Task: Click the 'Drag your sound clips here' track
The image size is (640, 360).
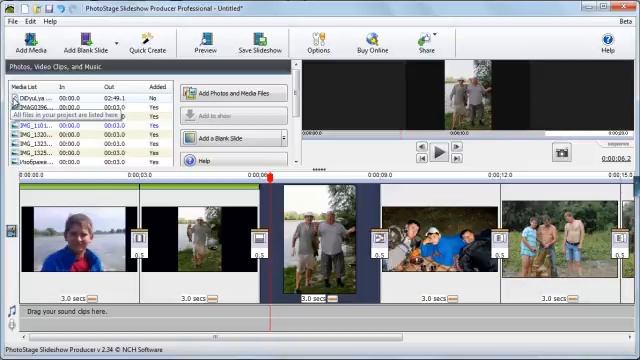Action: point(327,311)
